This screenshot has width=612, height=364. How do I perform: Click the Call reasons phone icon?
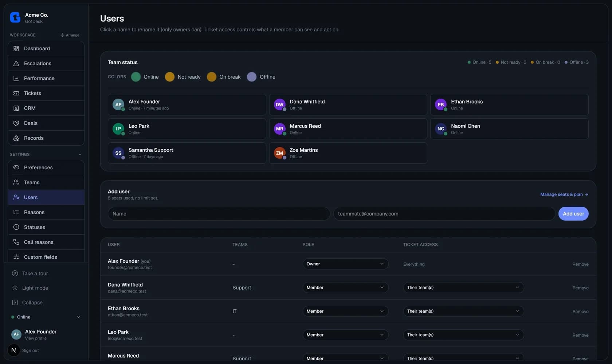point(16,242)
